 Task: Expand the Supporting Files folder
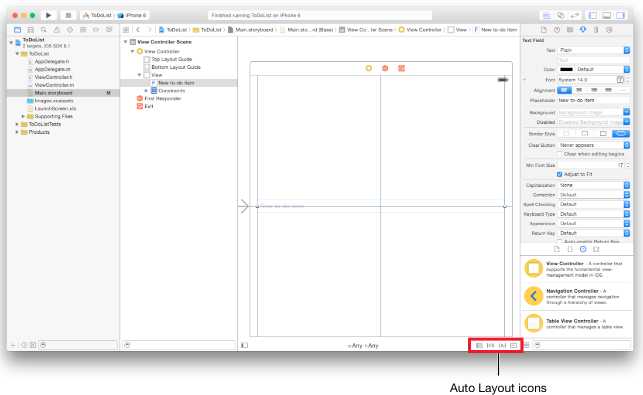point(23,116)
